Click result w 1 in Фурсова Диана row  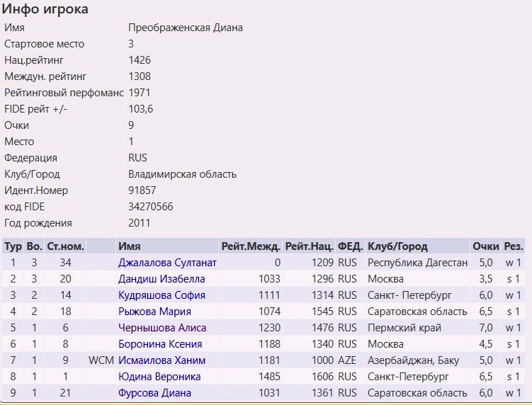coord(513,393)
